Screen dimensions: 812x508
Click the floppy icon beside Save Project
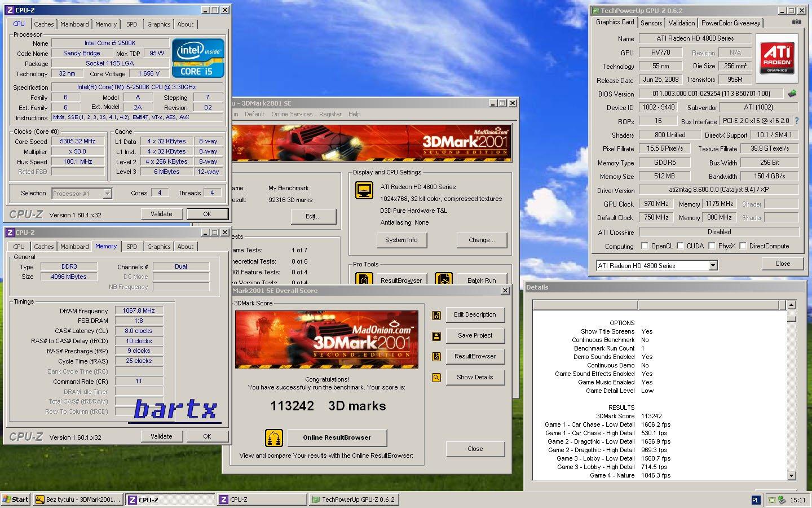436,336
